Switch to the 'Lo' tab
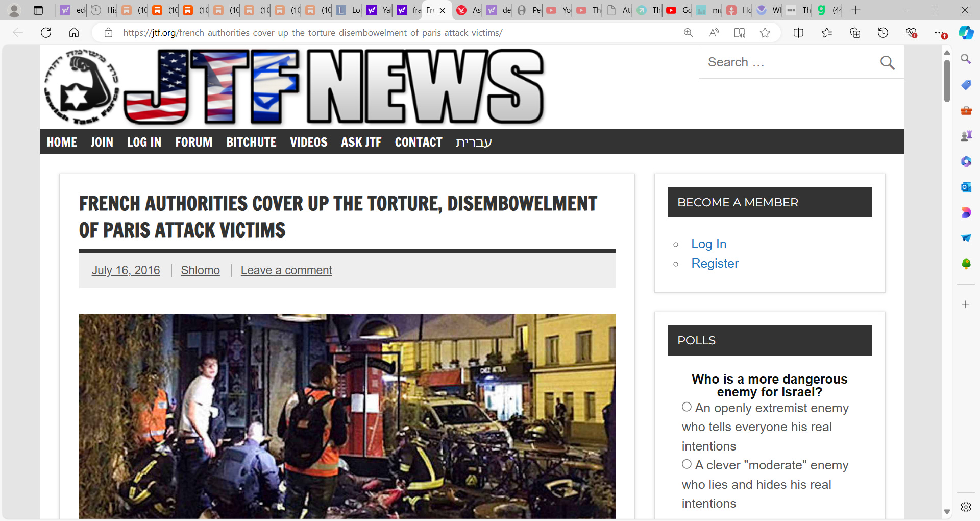Image resolution: width=980 pixels, height=521 pixels. point(349,10)
